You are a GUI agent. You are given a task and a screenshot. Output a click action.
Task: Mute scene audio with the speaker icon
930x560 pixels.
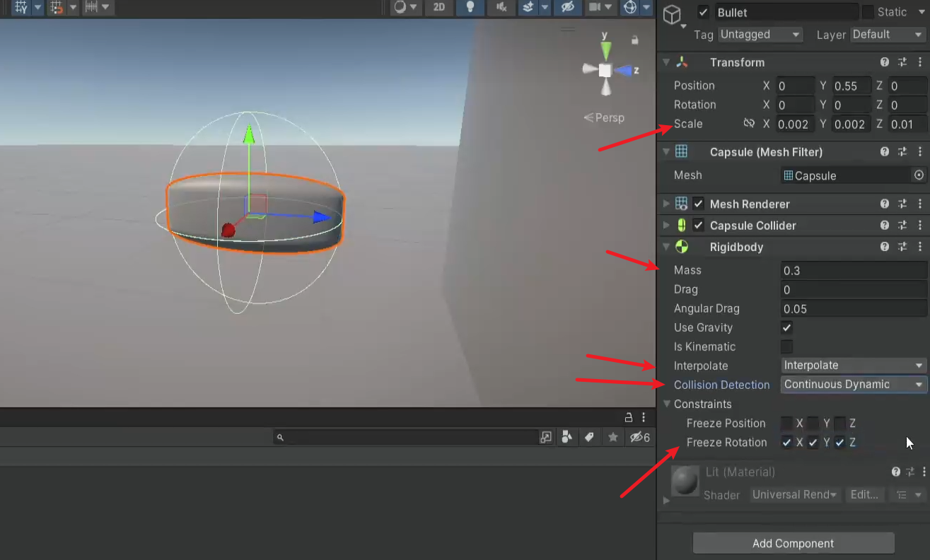click(501, 8)
